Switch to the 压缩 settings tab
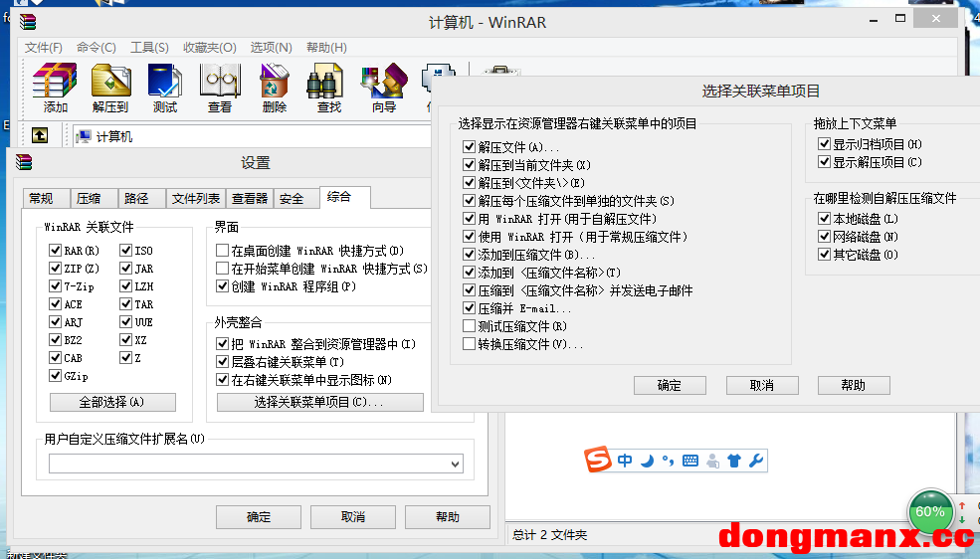The width and height of the screenshot is (980, 559). [x=89, y=198]
